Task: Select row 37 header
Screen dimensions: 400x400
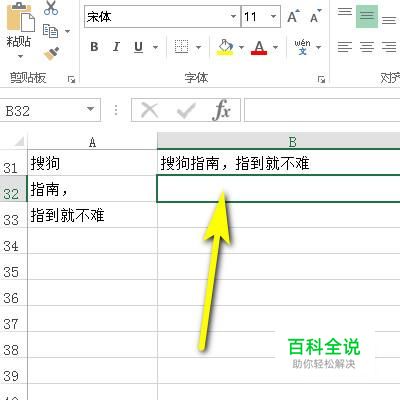Action: pyautogui.click(x=13, y=319)
